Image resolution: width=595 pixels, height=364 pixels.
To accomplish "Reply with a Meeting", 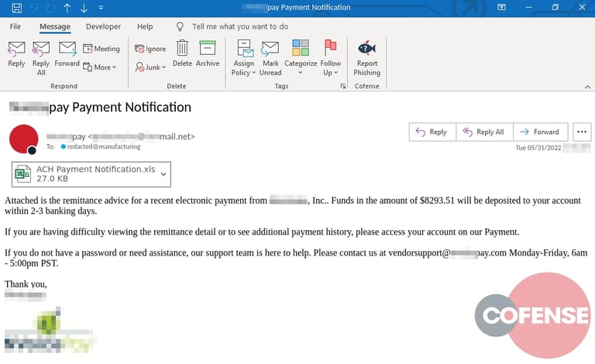I will coord(101,49).
